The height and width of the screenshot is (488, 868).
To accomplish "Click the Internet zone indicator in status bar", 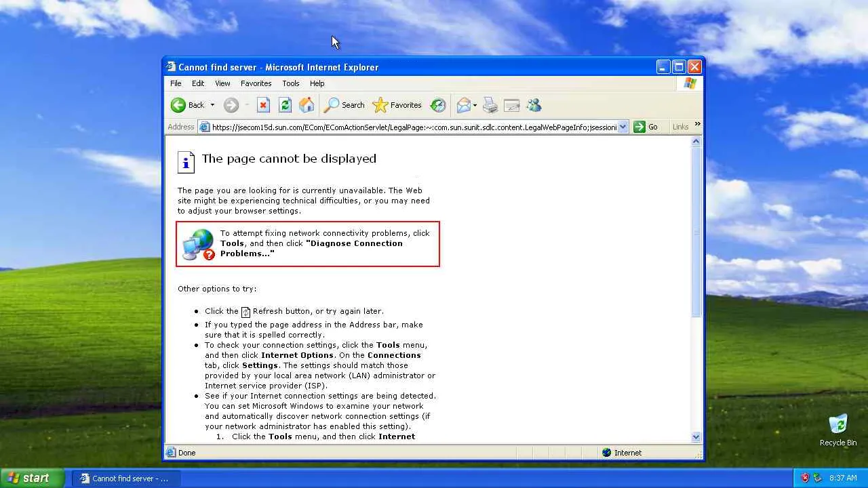I will point(621,453).
